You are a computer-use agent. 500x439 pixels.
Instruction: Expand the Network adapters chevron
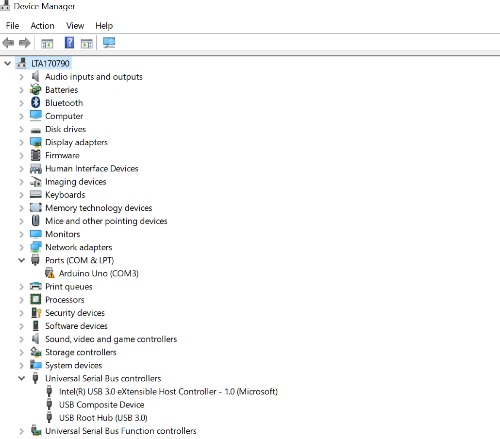pyautogui.click(x=21, y=247)
